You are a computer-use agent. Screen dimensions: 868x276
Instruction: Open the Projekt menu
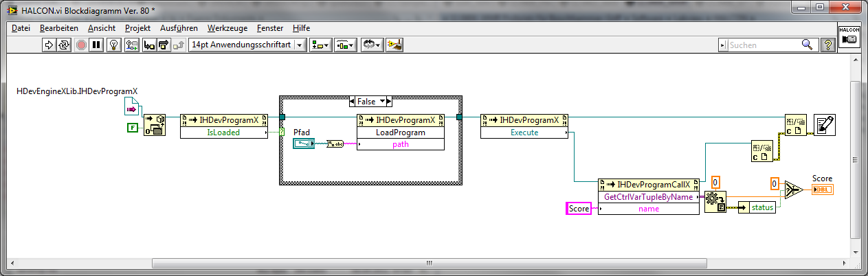137,28
